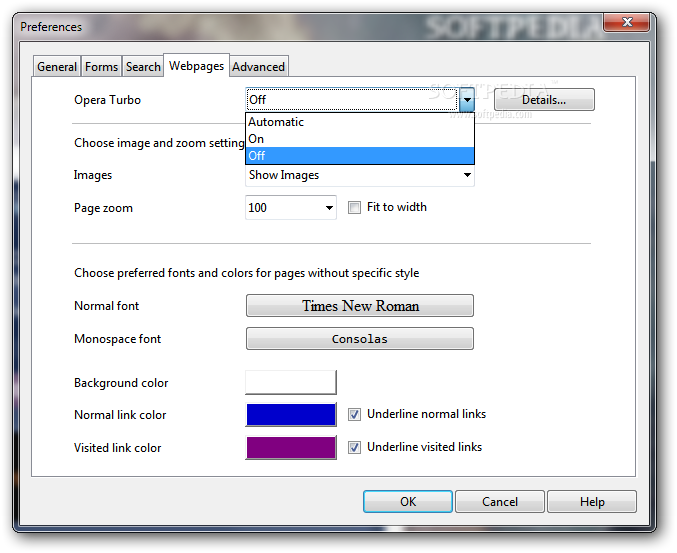Switch to the General tab
Viewport: 677px width, 553px height.
tap(57, 67)
